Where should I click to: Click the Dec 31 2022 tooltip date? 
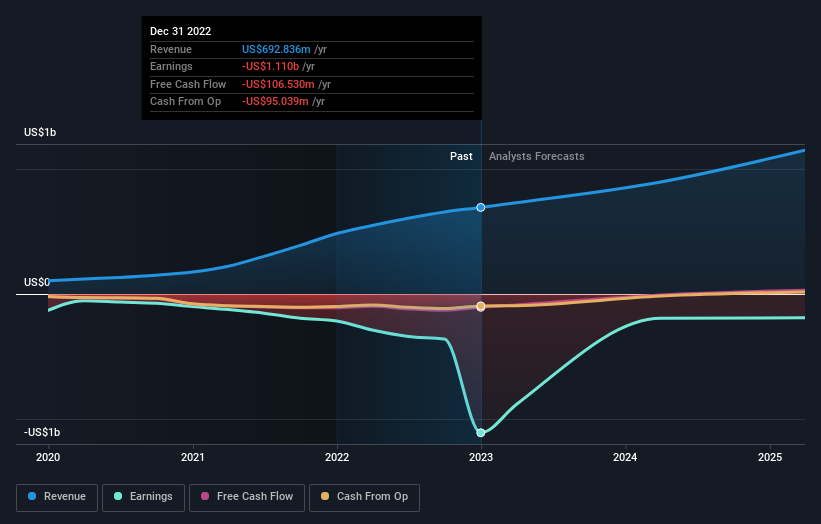tap(181, 31)
